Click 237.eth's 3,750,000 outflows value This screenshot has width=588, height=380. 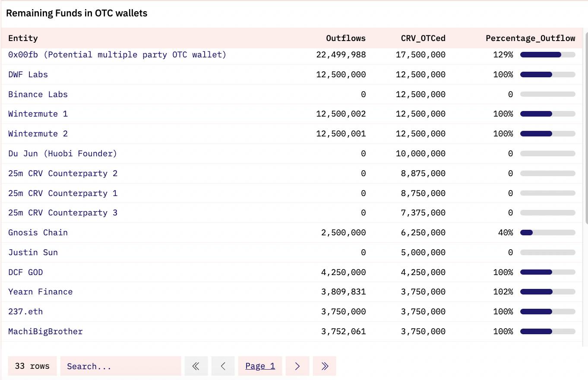344,312
